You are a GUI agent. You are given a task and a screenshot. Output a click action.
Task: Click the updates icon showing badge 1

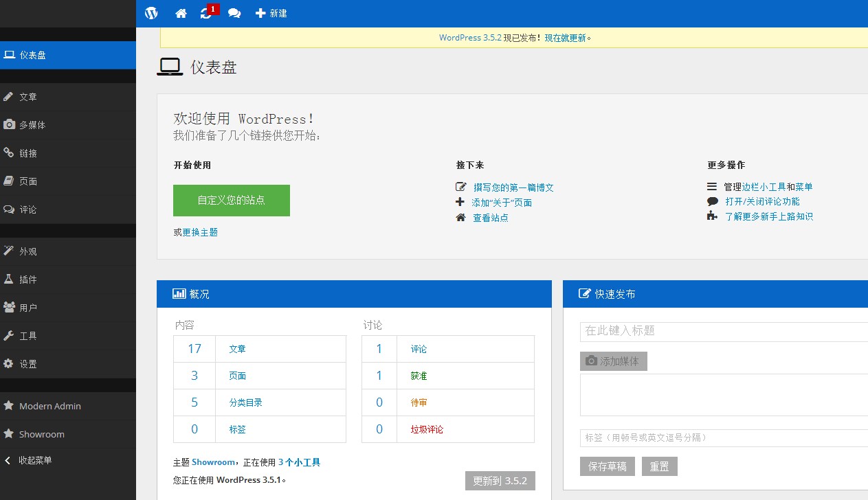[x=207, y=13]
